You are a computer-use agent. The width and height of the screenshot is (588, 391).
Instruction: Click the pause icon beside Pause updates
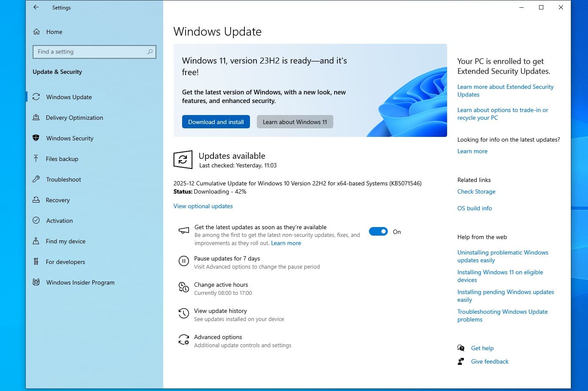183,261
